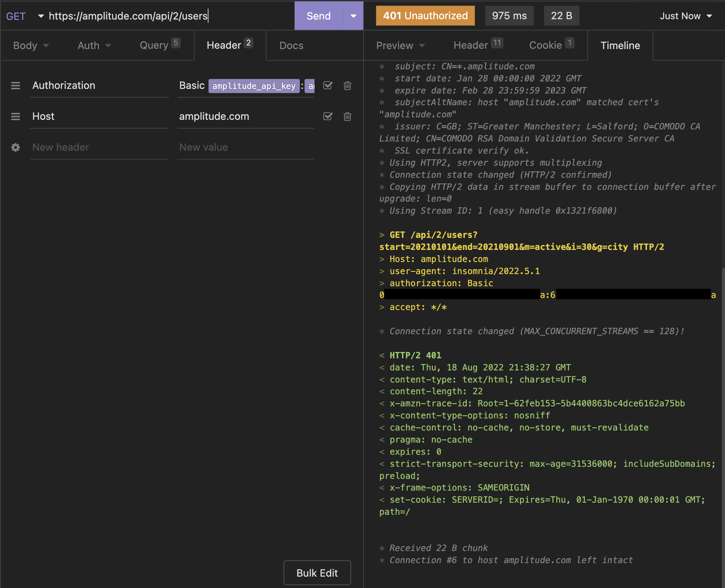Open the Auth type dropdown
This screenshot has width=725, height=588.
coord(94,46)
